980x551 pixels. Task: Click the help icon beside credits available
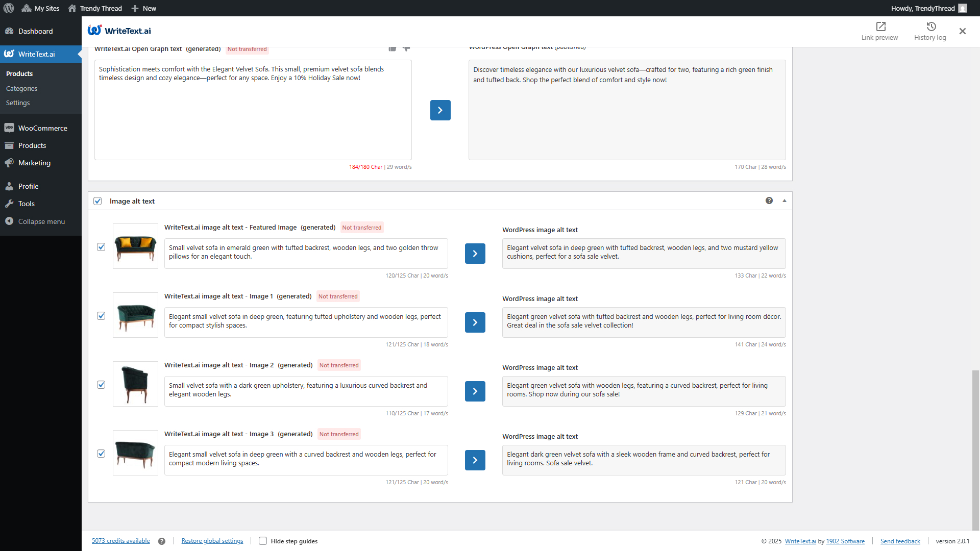(162, 541)
